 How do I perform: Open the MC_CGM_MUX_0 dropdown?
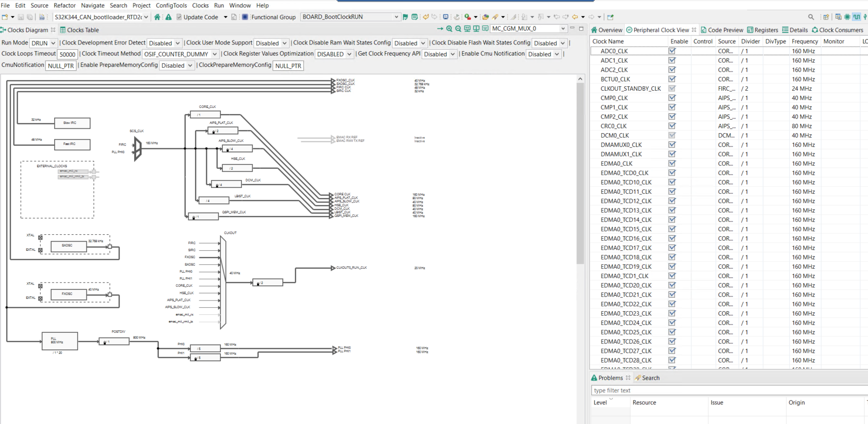[563, 29]
